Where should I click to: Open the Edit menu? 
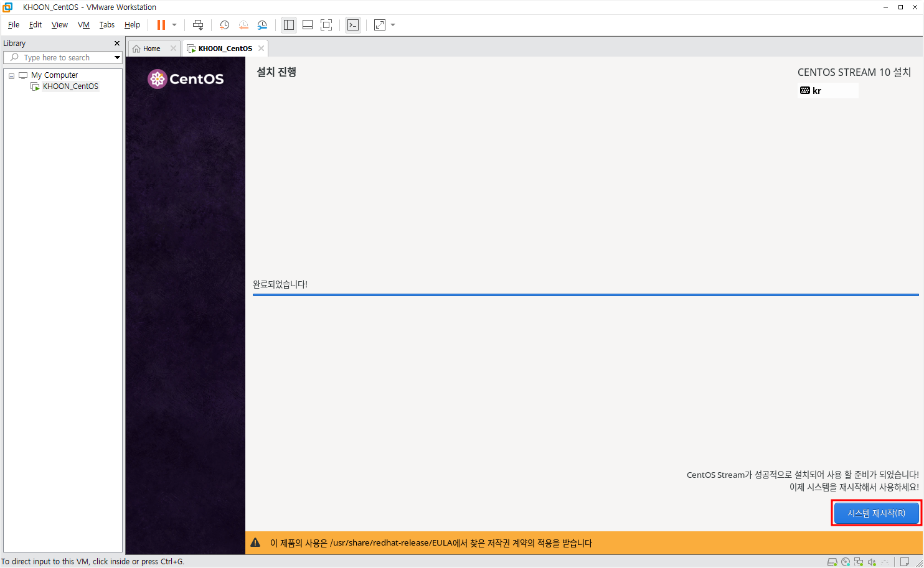35,25
